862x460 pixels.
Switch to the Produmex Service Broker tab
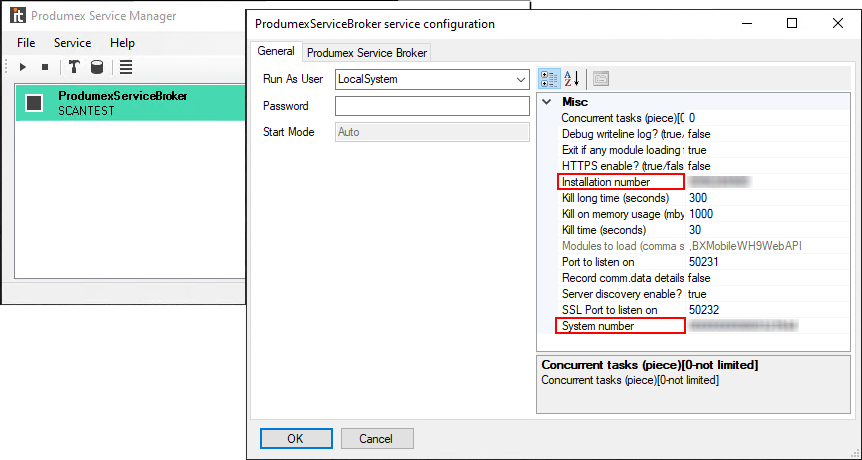366,53
